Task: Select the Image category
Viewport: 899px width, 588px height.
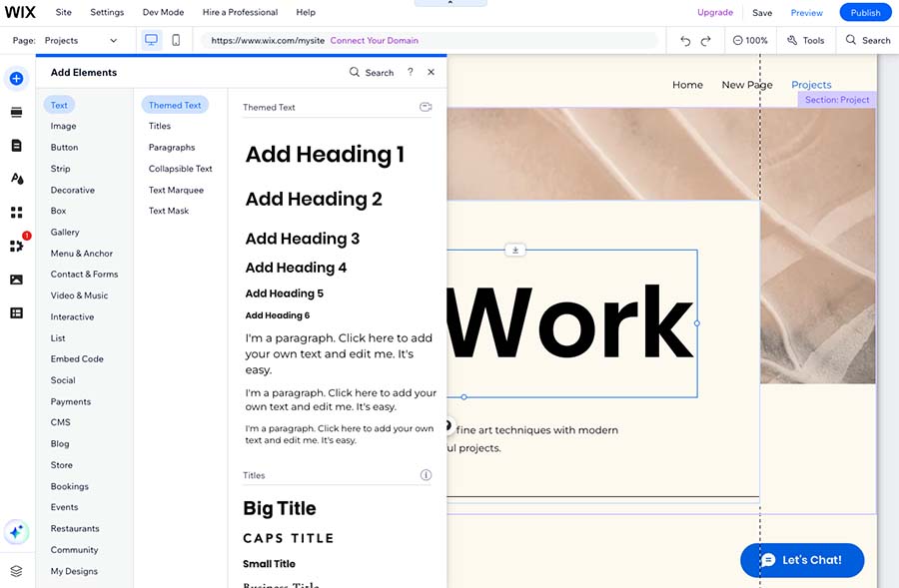Action: [63, 126]
